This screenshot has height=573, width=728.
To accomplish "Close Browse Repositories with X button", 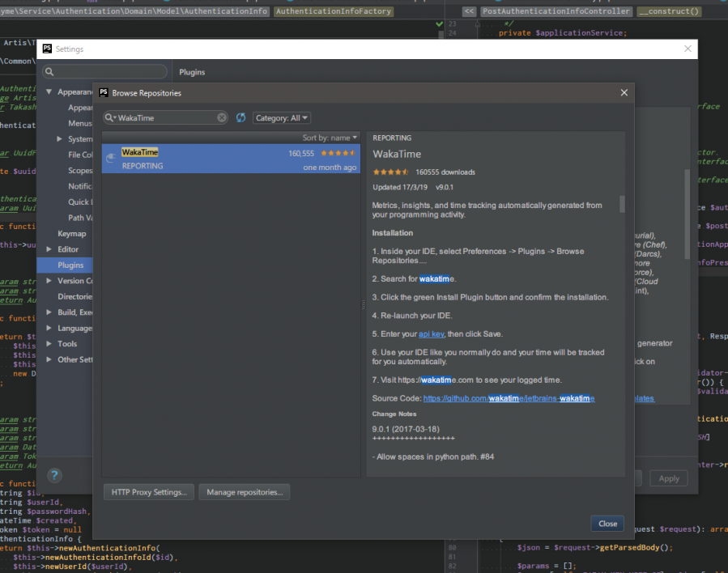I will [x=624, y=93].
